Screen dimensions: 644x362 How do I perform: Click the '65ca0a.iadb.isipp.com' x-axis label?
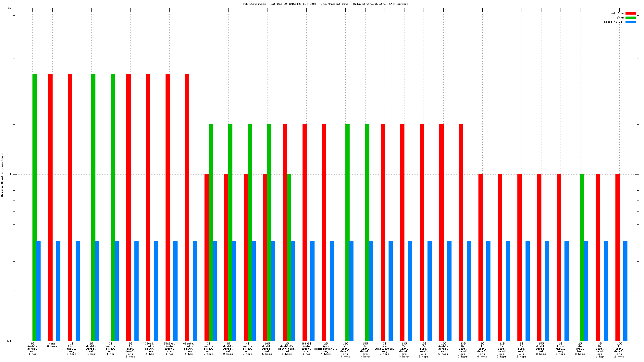click(189, 348)
